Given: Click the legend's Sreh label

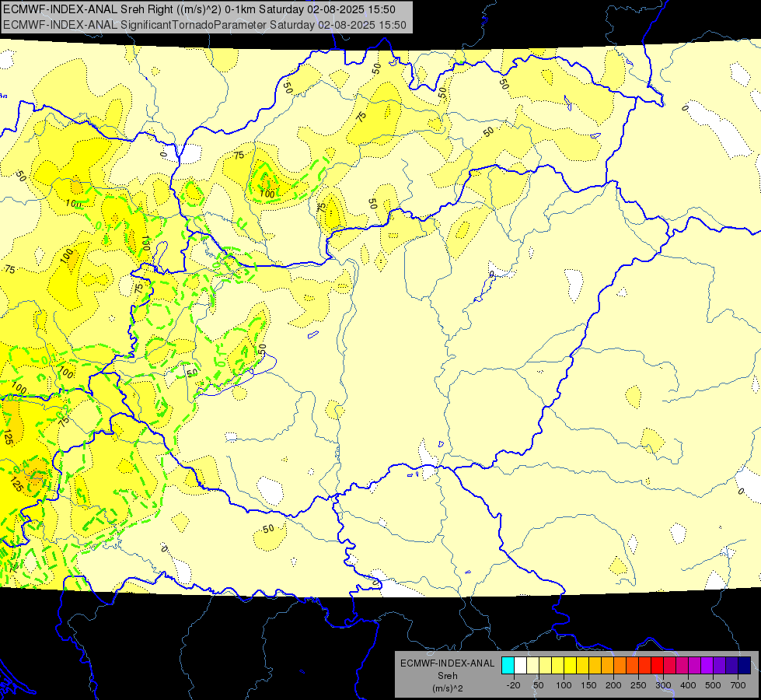Looking at the screenshot, I should pyautogui.click(x=448, y=676).
